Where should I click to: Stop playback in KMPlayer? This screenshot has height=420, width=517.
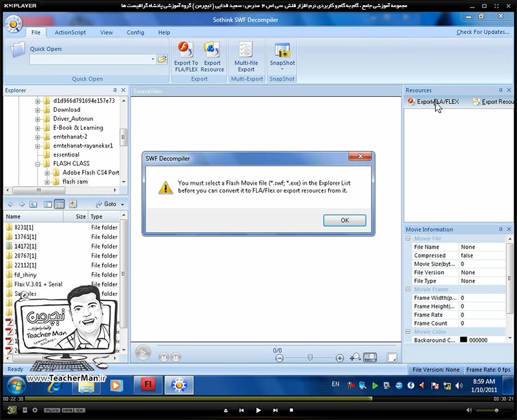(291, 410)
